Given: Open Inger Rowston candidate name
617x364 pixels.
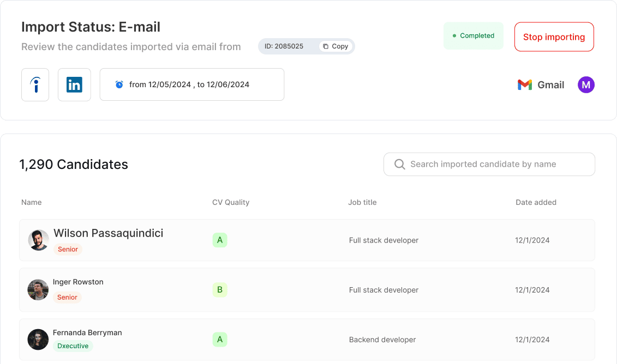Looking at the screenshot, I should [x=78, y=282].
